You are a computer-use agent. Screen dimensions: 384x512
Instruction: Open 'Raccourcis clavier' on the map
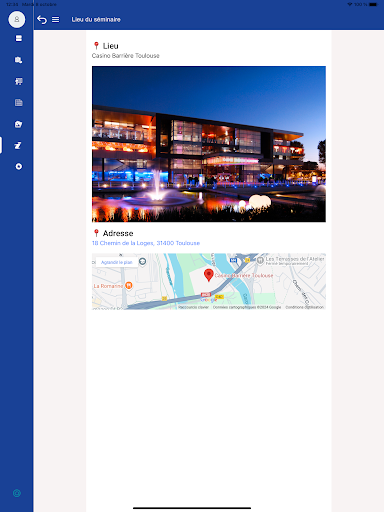[193, 307]
